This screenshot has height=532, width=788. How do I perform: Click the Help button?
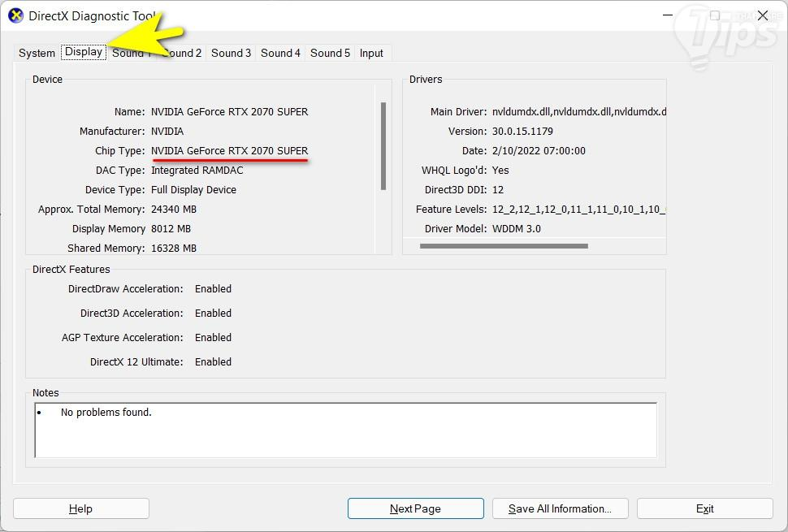(x=81, y=508)
